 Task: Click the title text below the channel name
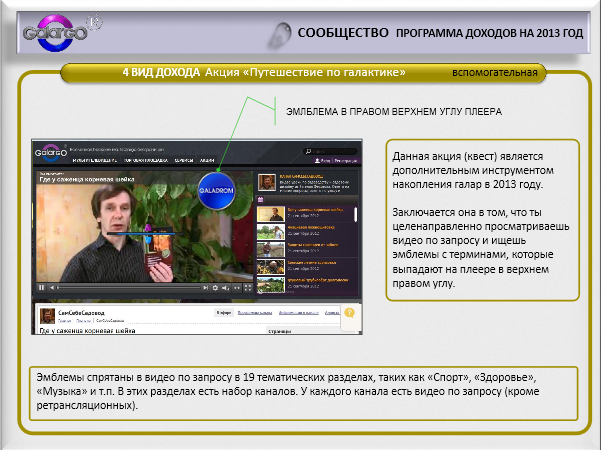coord(87,330)
